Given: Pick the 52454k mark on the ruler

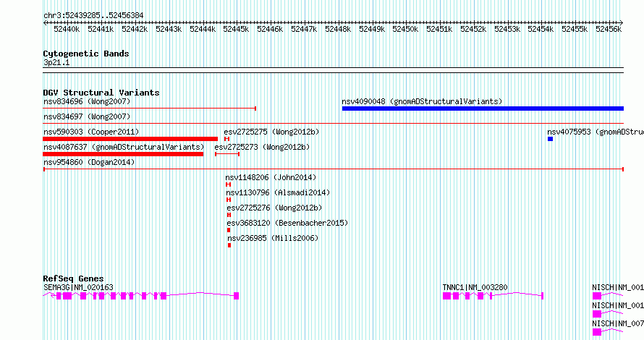Looking at the screenshot, I should pos(541,29).
